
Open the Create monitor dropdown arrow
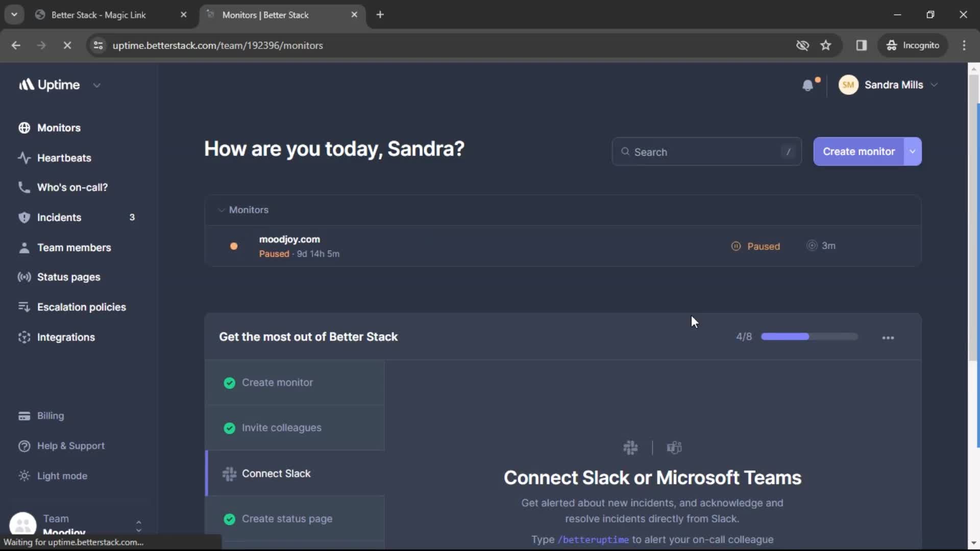pyautogui.click(x=913, y=152)
